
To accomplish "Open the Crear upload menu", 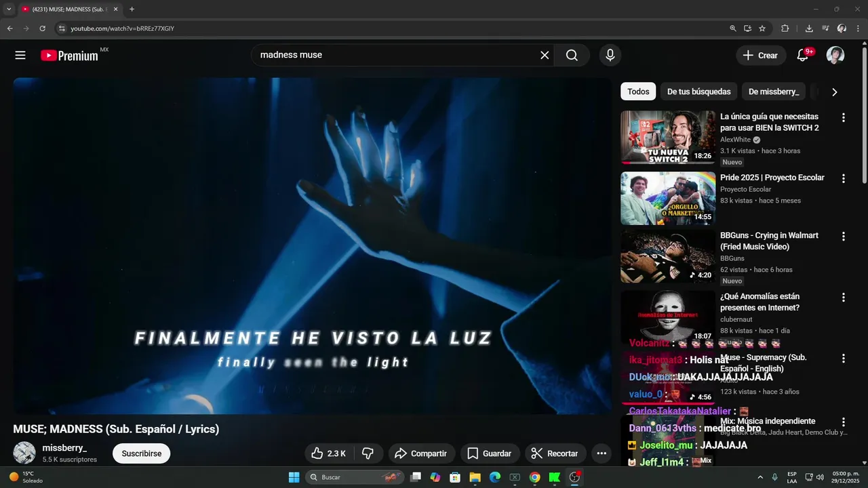I will (x=761, y=56).
